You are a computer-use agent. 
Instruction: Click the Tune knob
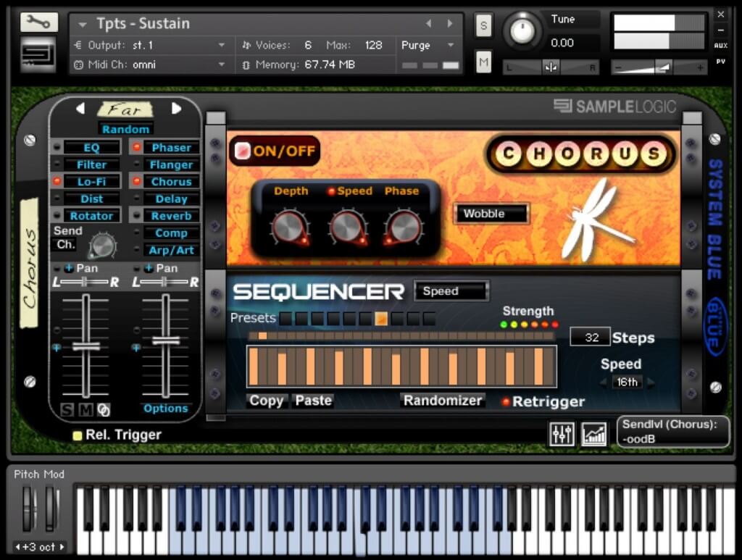(x=522, y=30)
